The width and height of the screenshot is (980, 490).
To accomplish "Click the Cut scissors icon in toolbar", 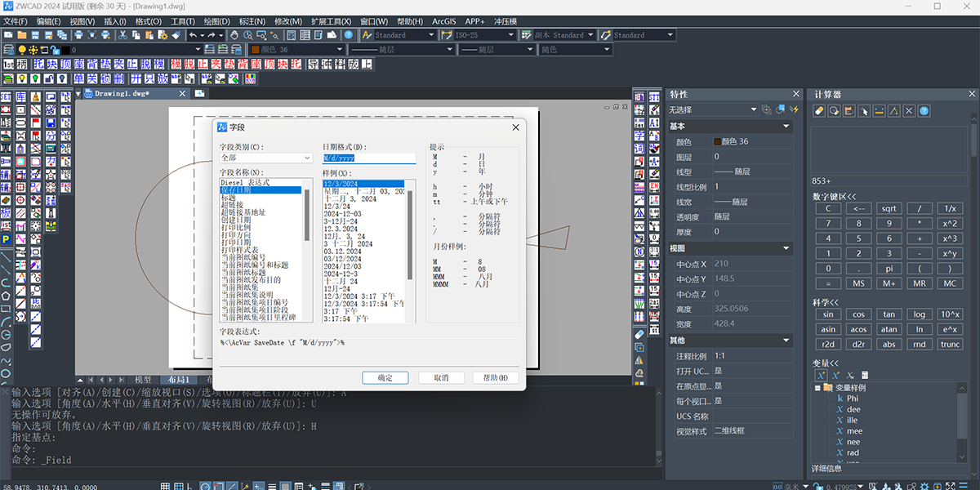I will (x=122, y=35).
